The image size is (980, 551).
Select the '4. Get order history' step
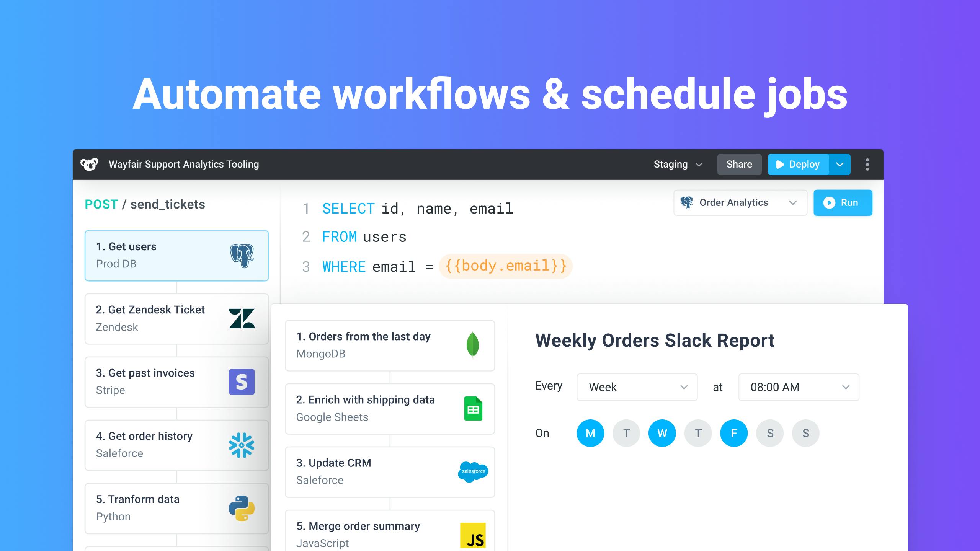tap(176, 445)
